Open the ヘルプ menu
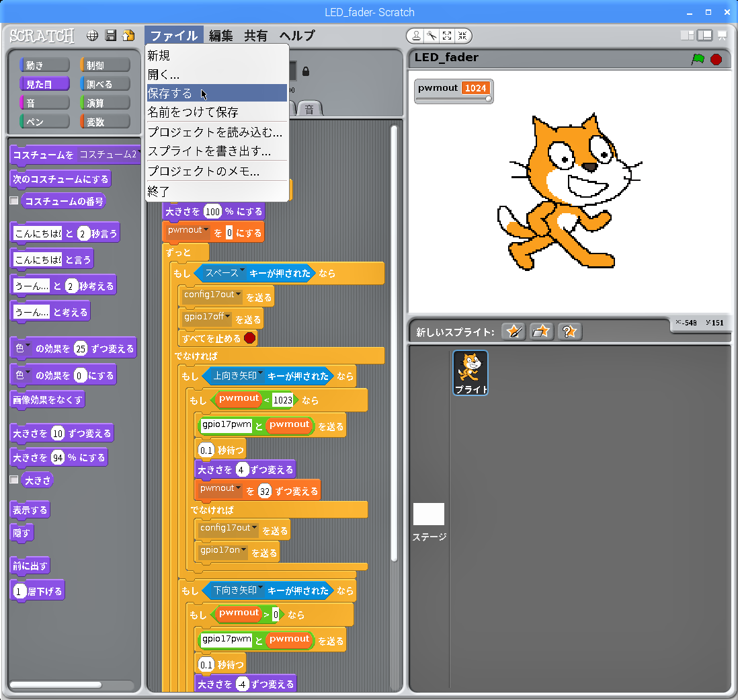Image resolution: width=738 pixels, height=700 pixels. pyautogui.click(x=297, y=36)
